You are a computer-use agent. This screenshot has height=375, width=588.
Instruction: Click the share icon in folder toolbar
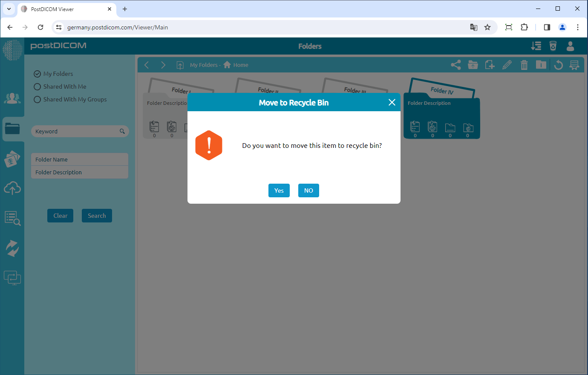pos(455,65)
